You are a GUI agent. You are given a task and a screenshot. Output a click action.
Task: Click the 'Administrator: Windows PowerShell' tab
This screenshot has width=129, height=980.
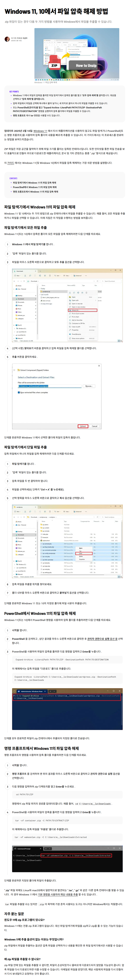(x=32, y=691)
